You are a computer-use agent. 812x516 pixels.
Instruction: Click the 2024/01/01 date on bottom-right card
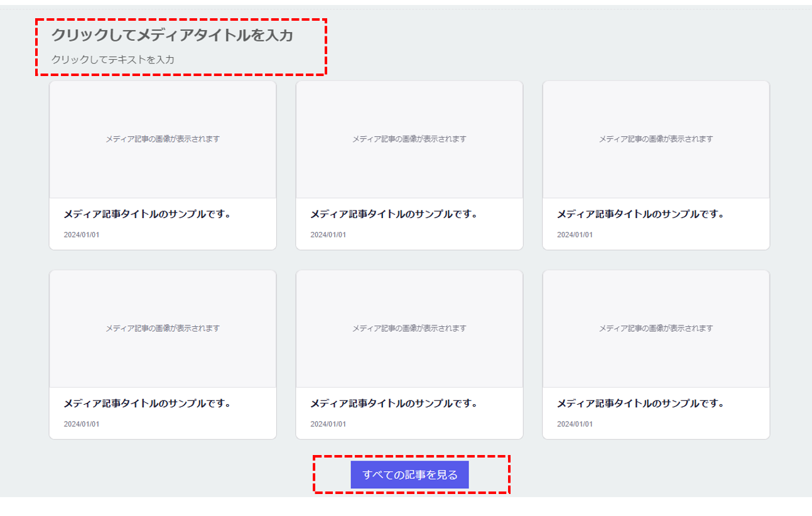coord(575,424)
